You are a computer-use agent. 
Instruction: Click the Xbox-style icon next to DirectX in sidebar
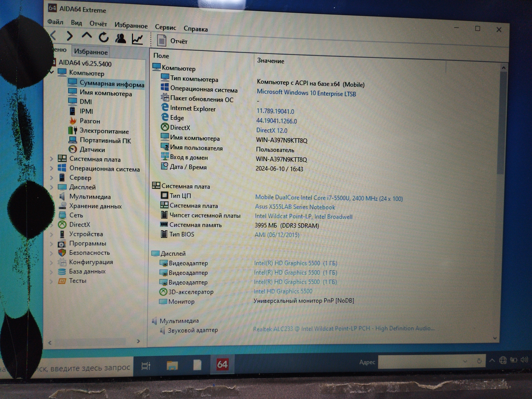pos(62,225)
